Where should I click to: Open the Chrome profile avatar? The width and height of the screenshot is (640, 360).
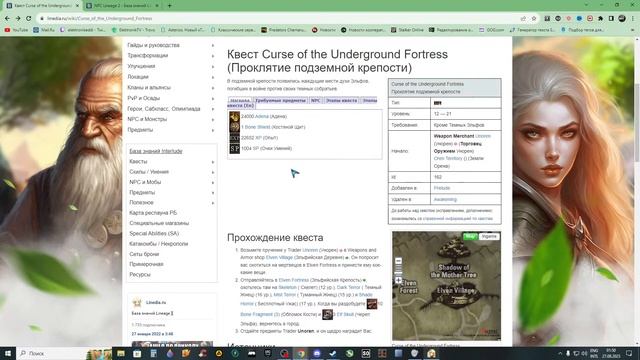(622, 18)
